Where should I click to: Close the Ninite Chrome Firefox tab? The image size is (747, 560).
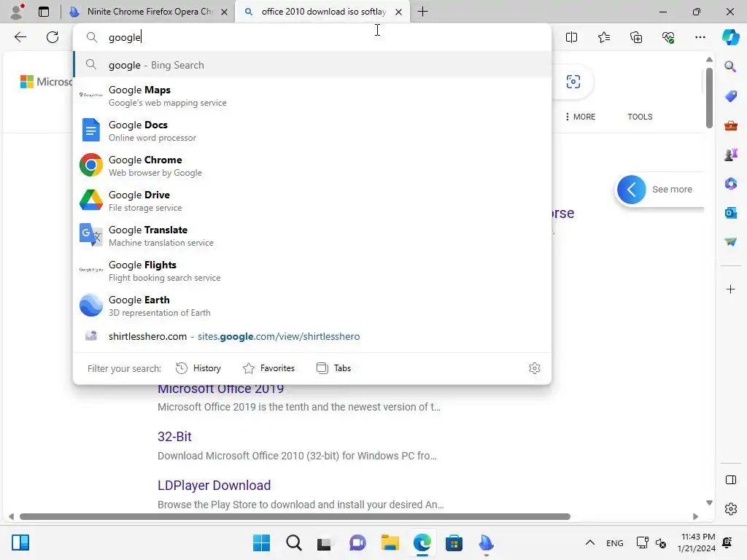pyautogui.click(x=224, y=12)
